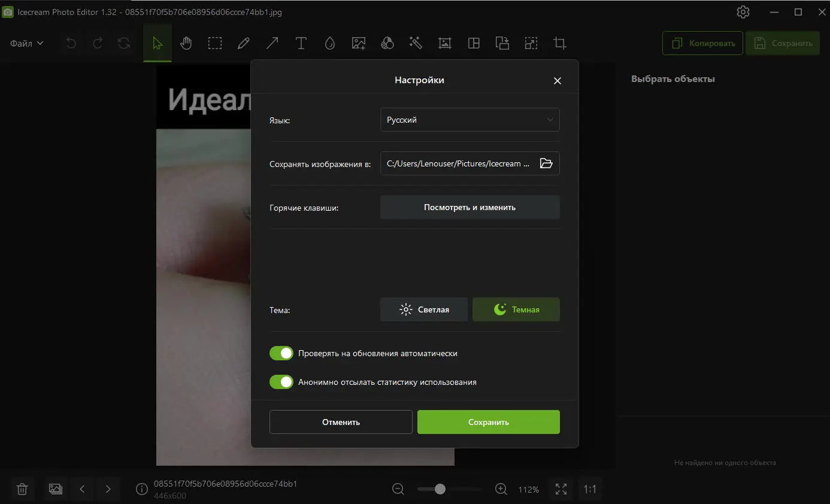Click the Выбрать объекты panel heading

[x=673, y=79]
